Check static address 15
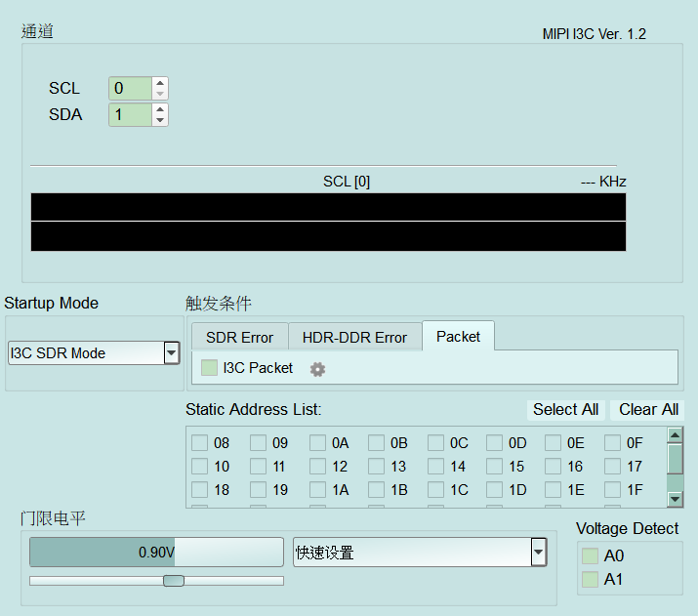Image resolution: width=698 pixels, height=616 pixels. [494, 467]
